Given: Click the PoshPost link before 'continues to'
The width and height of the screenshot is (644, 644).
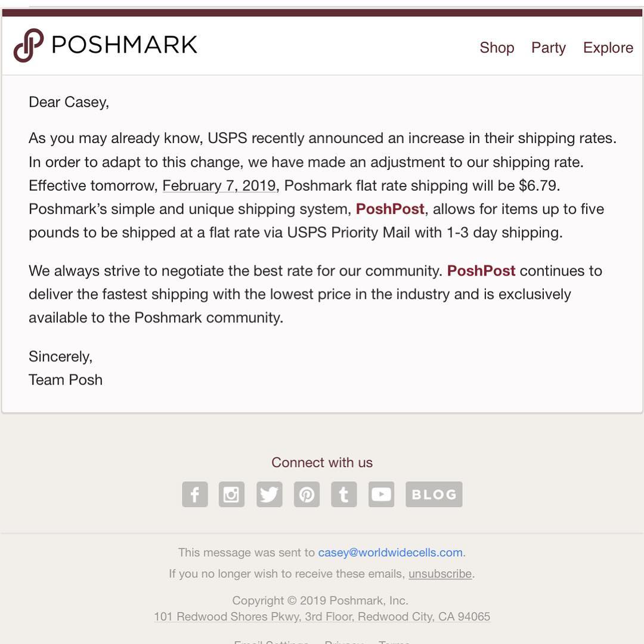Looking at the screenshot, I should [481, 271].
